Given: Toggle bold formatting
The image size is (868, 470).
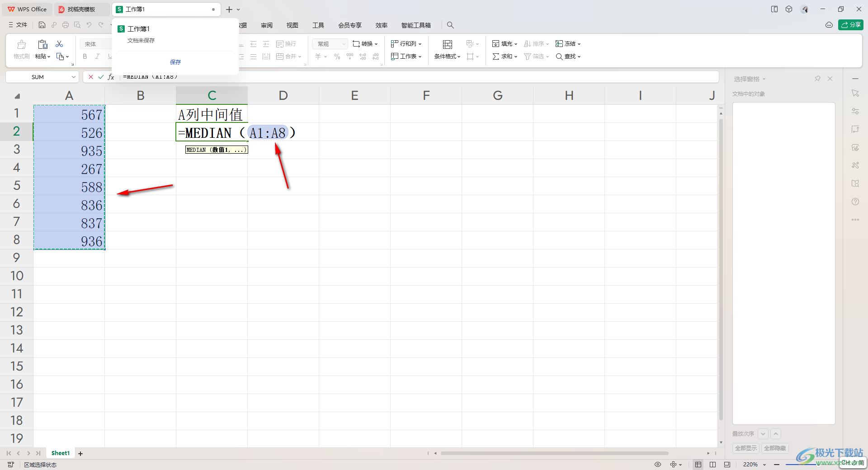Looking at the screenshot, I should coord(85,56).
